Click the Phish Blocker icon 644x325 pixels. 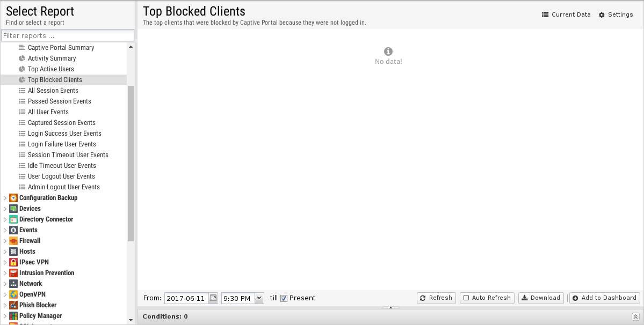pyautogui.click(x=13, y=305)
